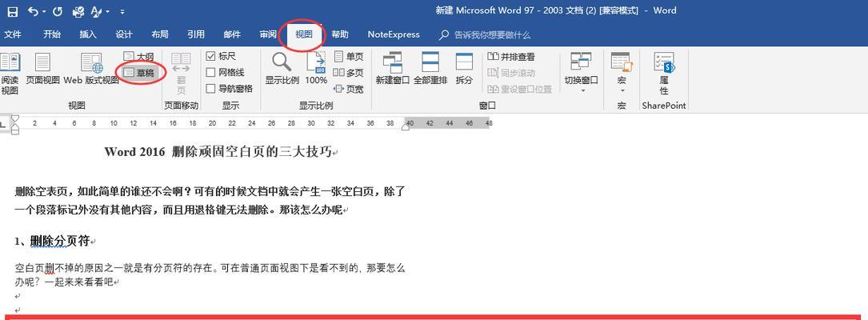Switch to 阅读视图 mode

tap(10, 74)
